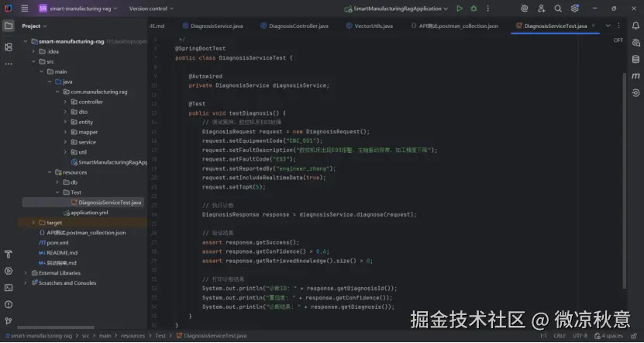The height and width of the screenshot is (343, 644).
Task: Open more run actions menu
Action: pyautogui.click(x=488, y=9)
